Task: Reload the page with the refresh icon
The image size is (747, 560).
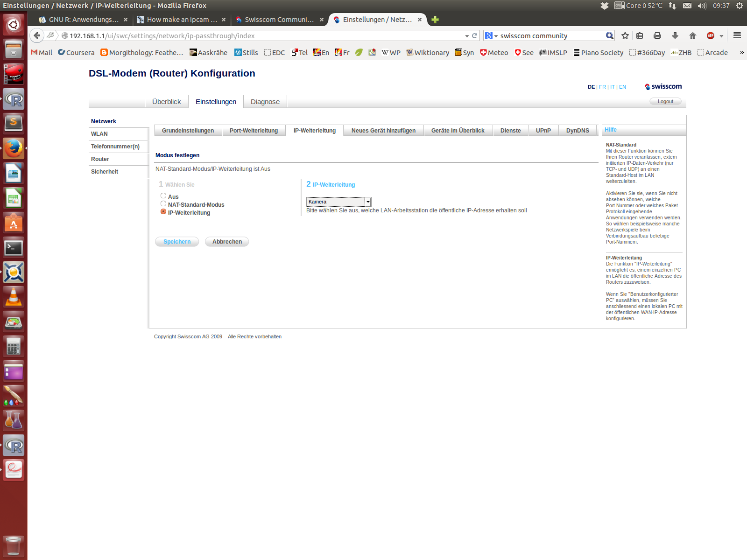Action: click(x=475, y=35)
